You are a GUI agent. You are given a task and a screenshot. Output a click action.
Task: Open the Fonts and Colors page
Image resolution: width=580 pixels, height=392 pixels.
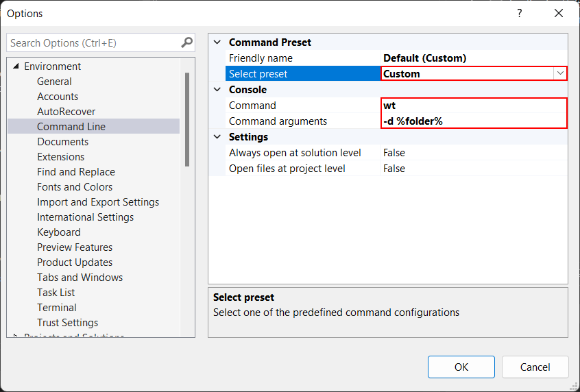click(x=75, y=187)
